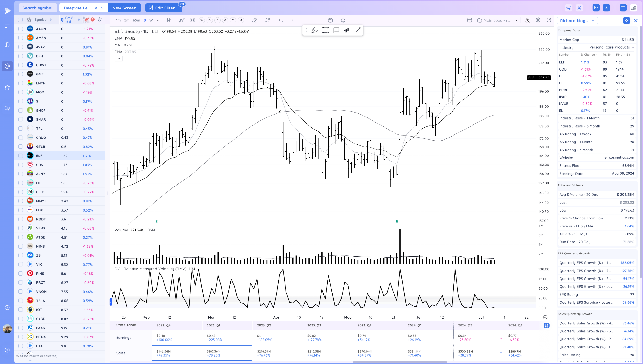This screenshot has height=364, width=643.
Task: Open the indicators icon in chart toolbar
Action: point(182,20)
